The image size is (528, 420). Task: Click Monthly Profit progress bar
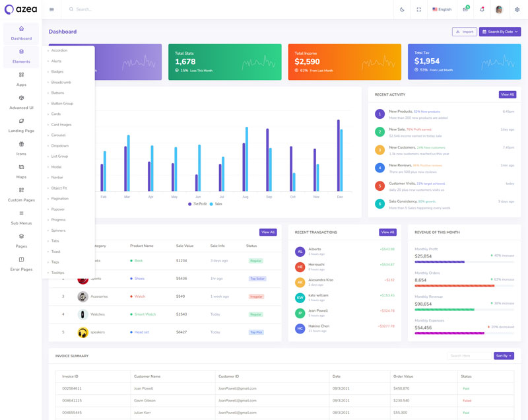[440, 262]
